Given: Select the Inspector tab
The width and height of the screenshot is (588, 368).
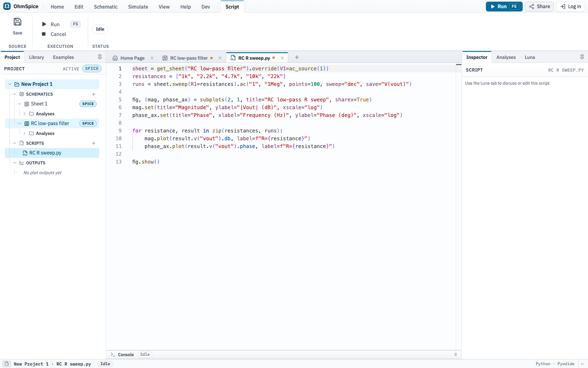Looking at the screenshot, I should [x=477, y=57].
